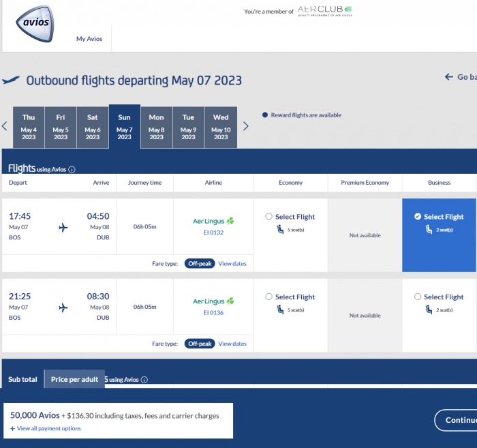
Task: Select Business radio for 17:45 flight
Action: coord(418,216)
